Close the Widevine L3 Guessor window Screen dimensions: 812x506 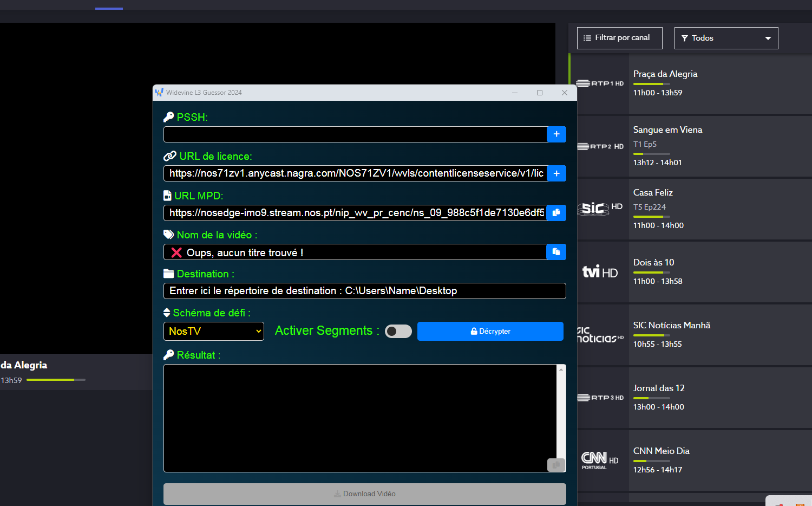click(565, 93)
